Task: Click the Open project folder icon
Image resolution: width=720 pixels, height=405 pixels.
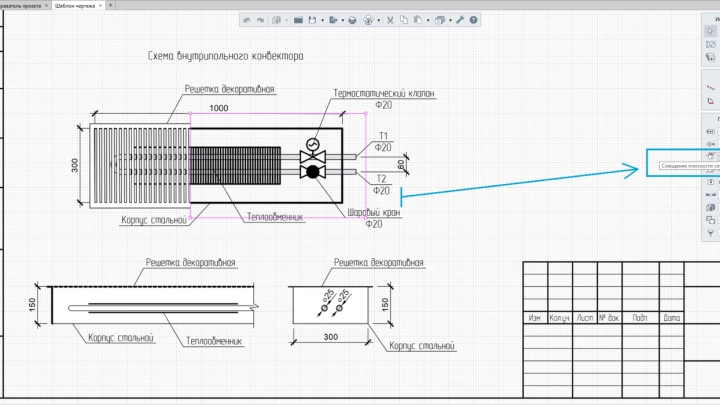Action: [x=298, y=20]
